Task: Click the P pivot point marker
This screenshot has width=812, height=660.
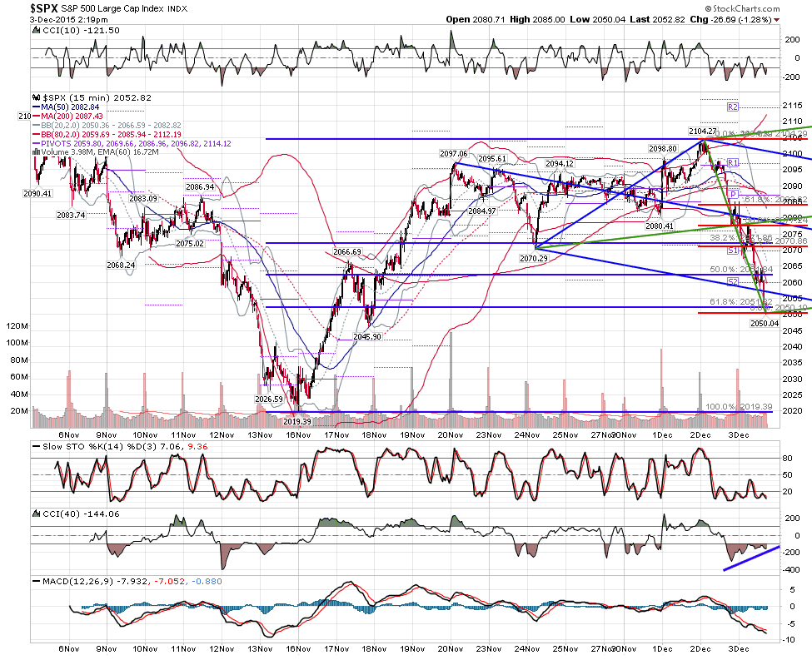Action: coord(733,194)
